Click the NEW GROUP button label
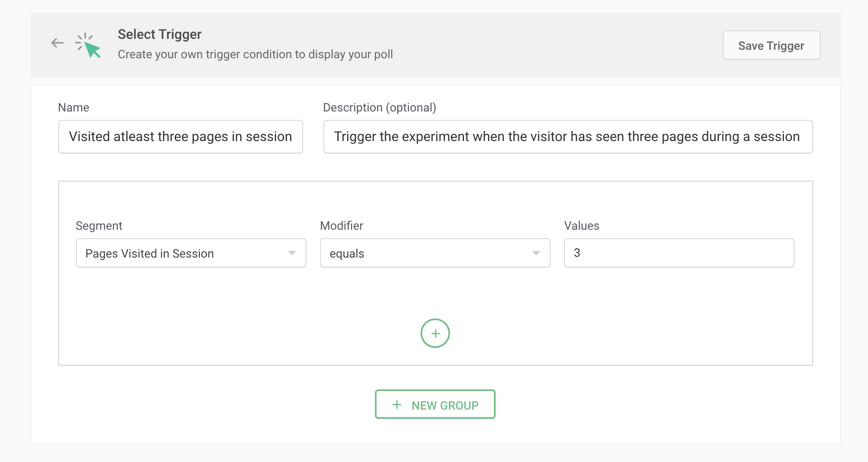Screen dimensions: 868x462 tap(445, 405)
